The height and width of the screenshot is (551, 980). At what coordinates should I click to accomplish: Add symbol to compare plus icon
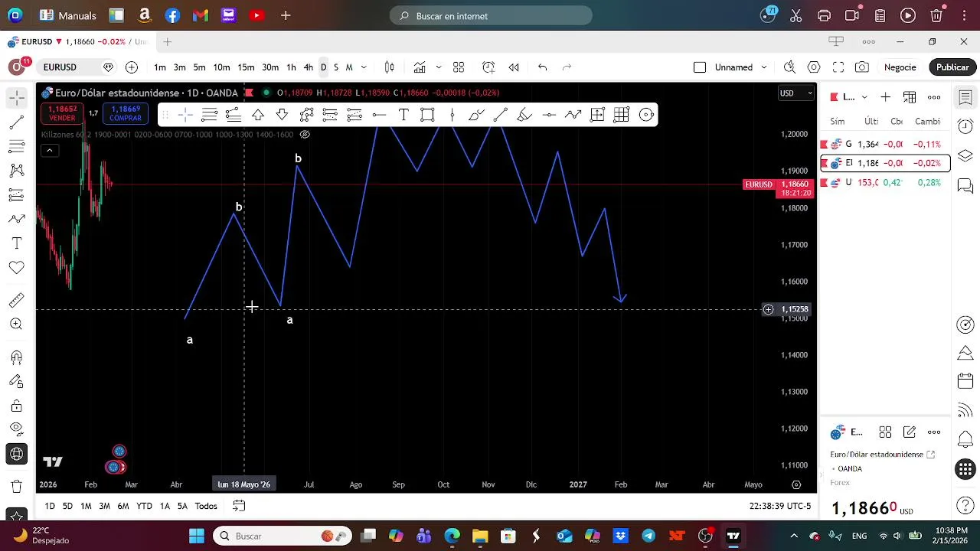coord(132,67)
